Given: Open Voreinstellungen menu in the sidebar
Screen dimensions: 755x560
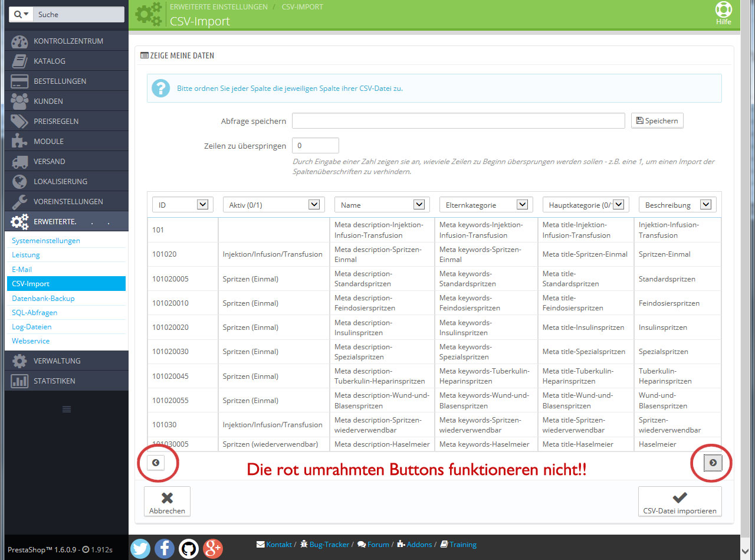Looking at the screenshot, I should click(x=67, y=201).
